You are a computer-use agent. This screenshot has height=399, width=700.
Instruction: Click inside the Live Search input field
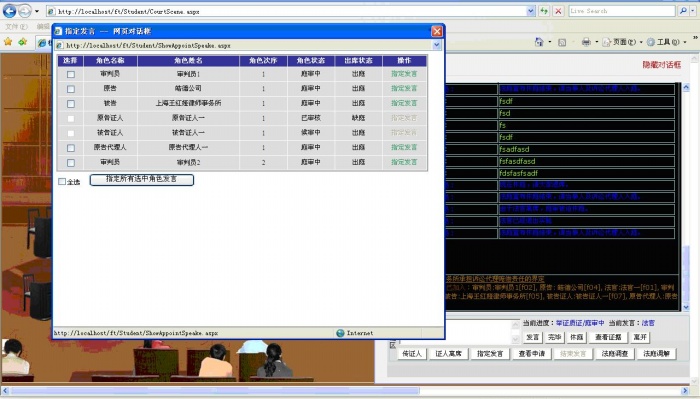pos(621,11)
